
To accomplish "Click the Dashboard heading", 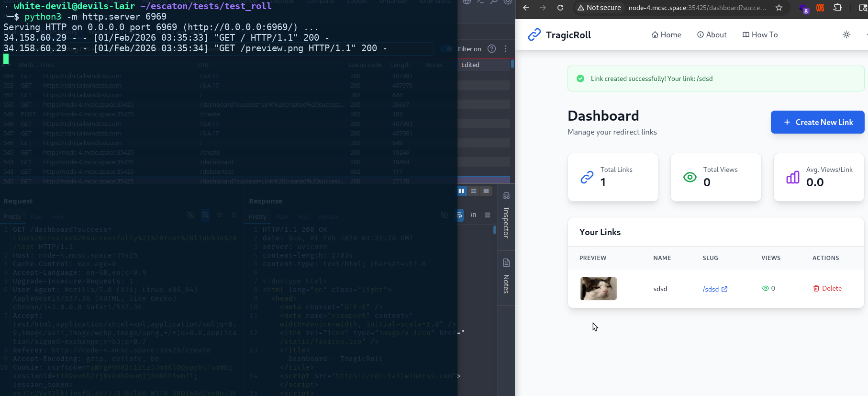I will click(603, 116).
